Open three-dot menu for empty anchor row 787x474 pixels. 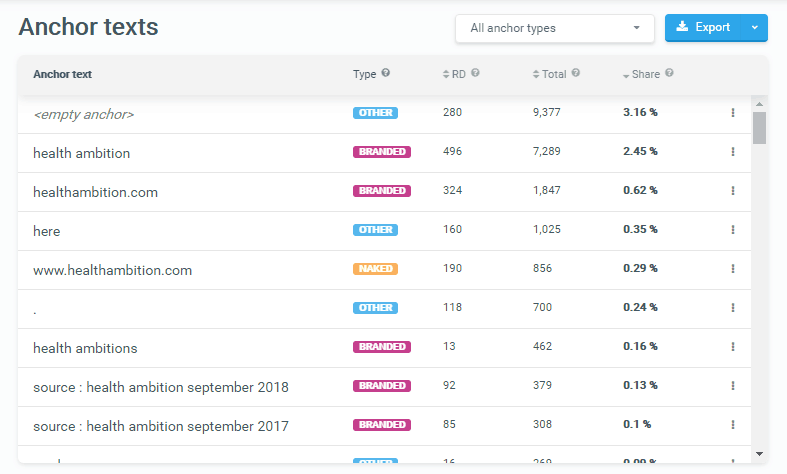[x=732, y=113]
